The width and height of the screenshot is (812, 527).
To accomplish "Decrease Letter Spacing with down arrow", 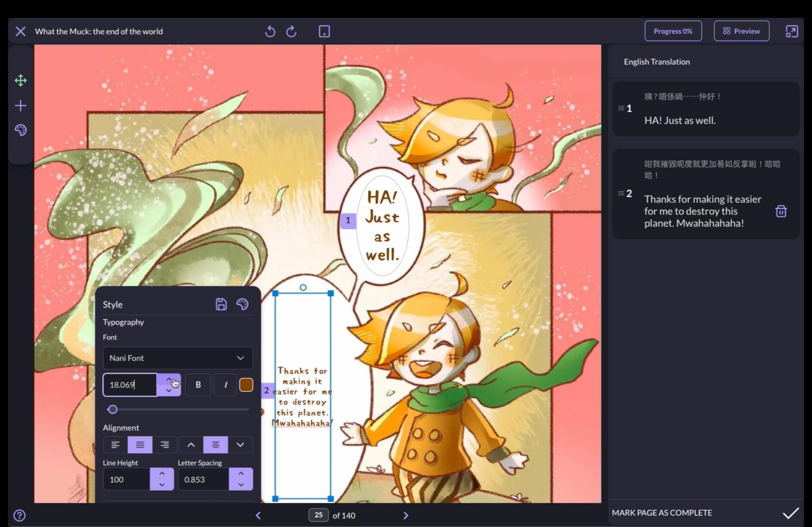I will click(x=241, y=485).
